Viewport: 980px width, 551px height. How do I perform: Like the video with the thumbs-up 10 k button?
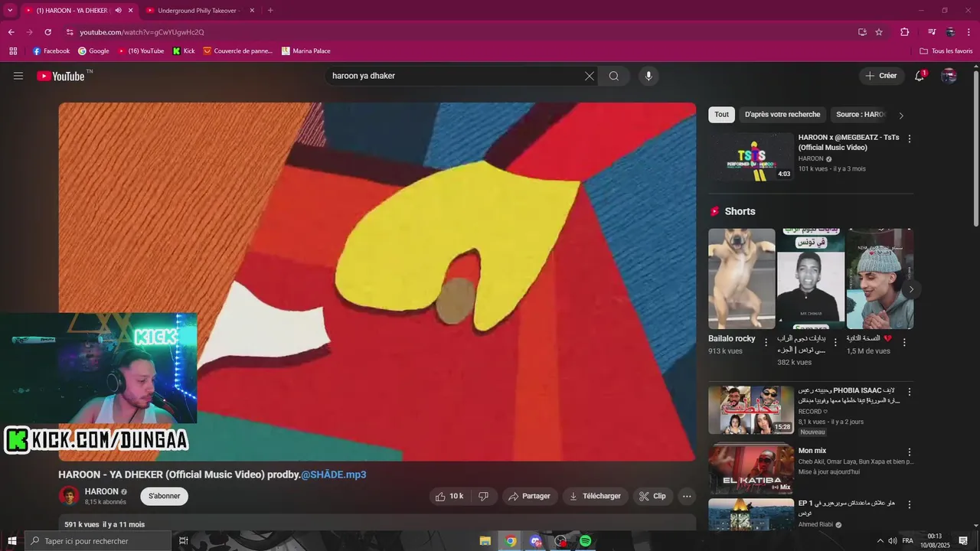tap(449, 496)
